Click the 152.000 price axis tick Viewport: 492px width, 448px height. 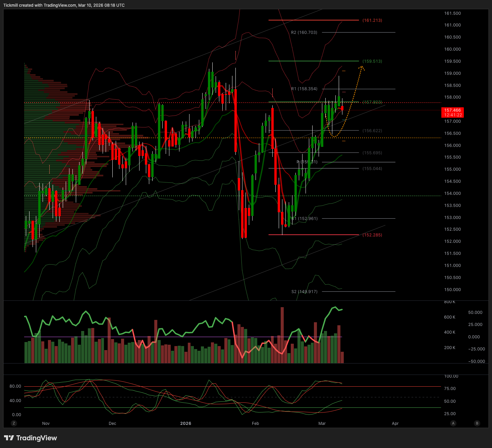tap(452, 241)
